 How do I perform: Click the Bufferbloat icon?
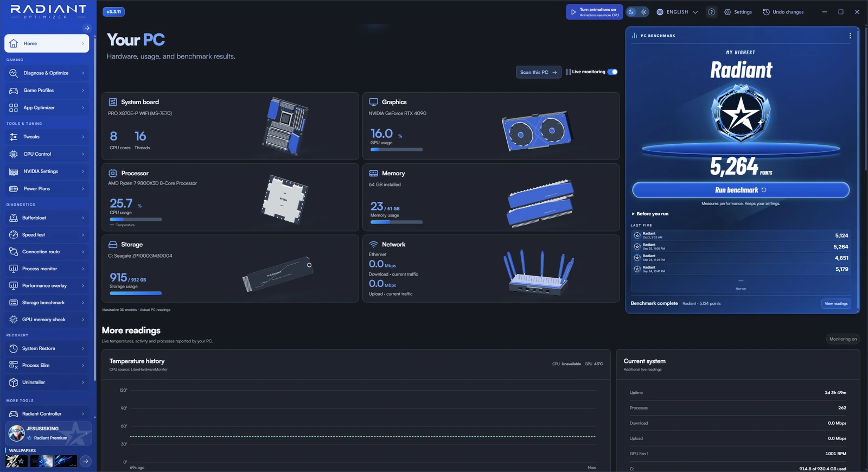14,218
